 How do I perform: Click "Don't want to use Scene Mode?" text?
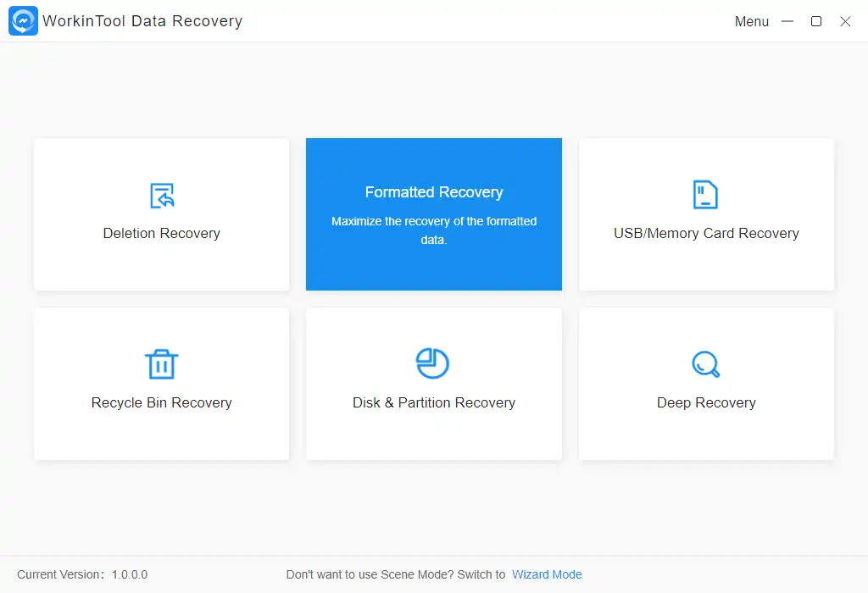click(371, 574)
